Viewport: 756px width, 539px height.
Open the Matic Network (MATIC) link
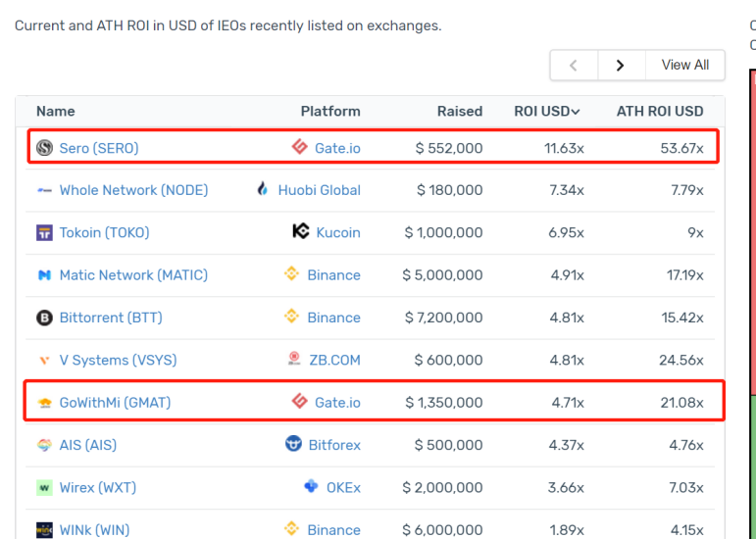coord(133,275)
